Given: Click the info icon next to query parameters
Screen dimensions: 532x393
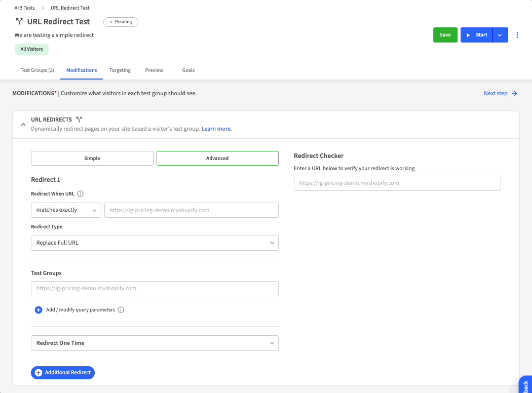Looking at the screenshot, I should click(121, 310).
